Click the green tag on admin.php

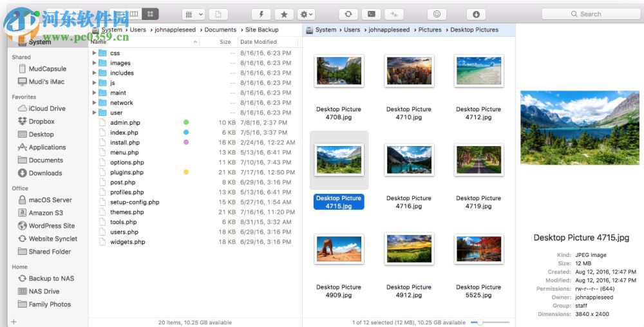tap(186, 122)
